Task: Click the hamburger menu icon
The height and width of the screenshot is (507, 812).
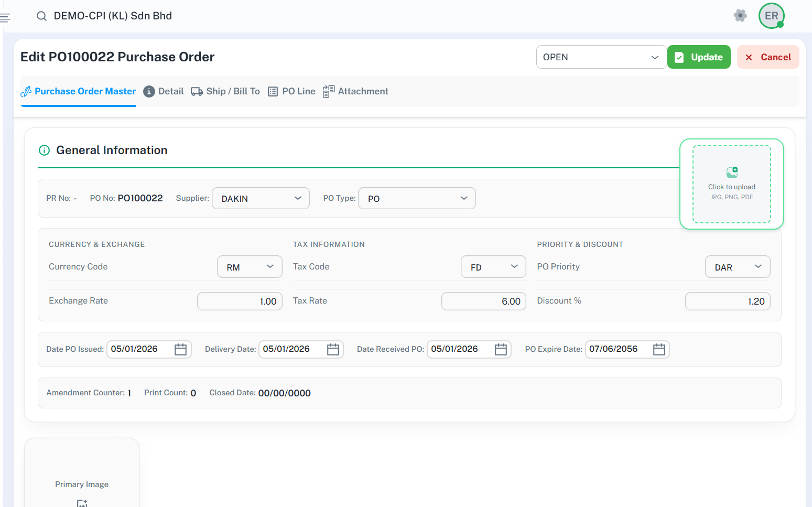Action: tap(5, 18)
